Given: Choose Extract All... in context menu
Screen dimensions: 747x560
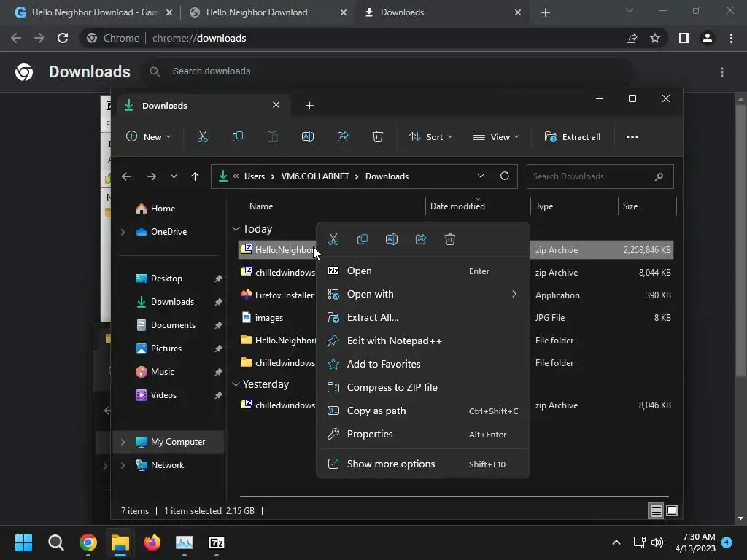Looking at the screenshot, I should (423, 318).
